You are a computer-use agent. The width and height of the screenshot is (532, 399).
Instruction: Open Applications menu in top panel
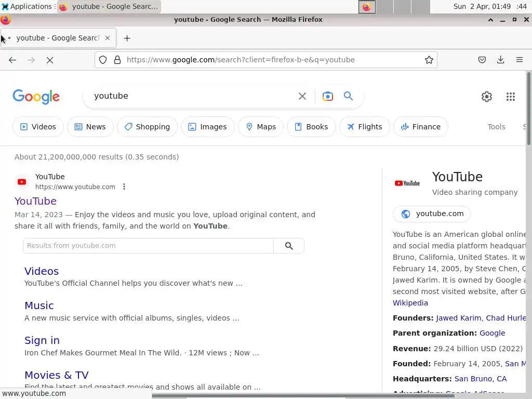click(x=27, y=6)
